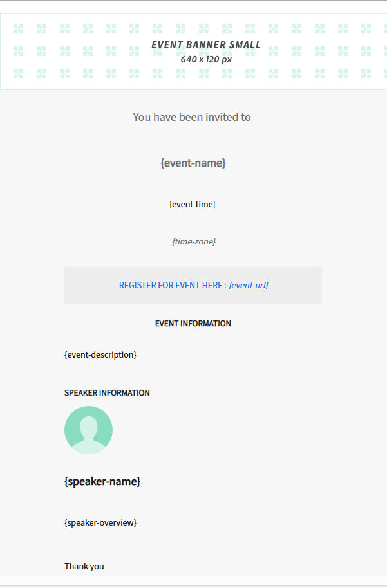Click the bottom-right pattern tile in banner
Screen dimensions: 387x588
366,73
